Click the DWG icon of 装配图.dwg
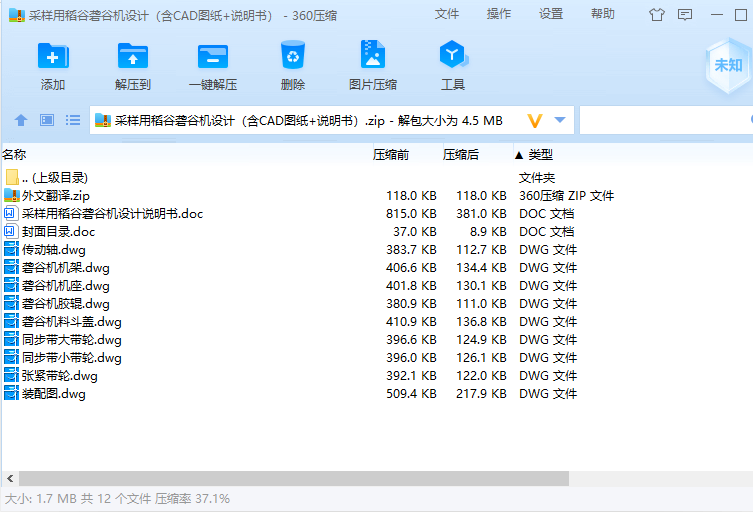753x512 pixels. pyautogui.click(x=11, y=393)
